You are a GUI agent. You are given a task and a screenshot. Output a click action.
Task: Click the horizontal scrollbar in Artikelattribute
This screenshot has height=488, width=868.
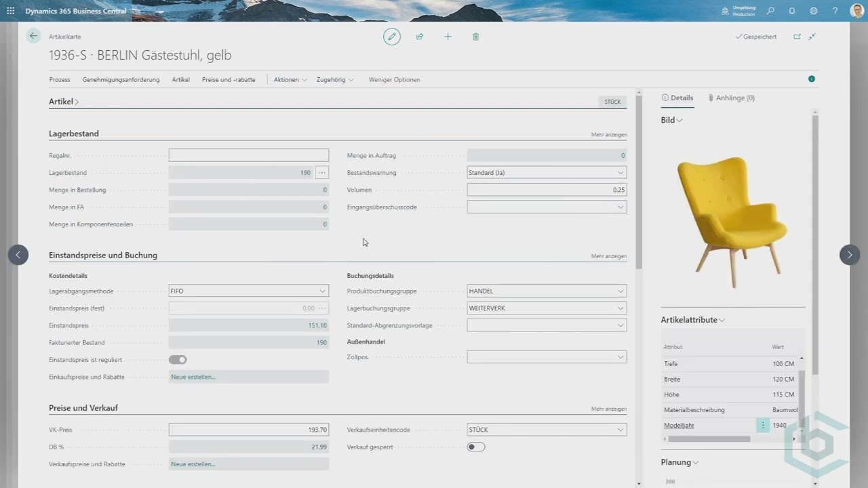click(709, 439)
